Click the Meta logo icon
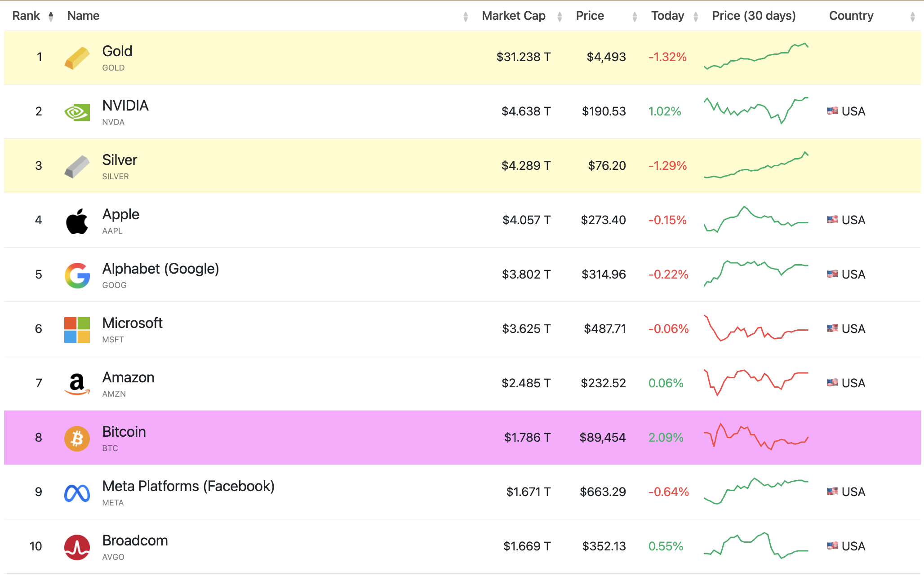This screenshot has height=576, width=924. point(77,493)
